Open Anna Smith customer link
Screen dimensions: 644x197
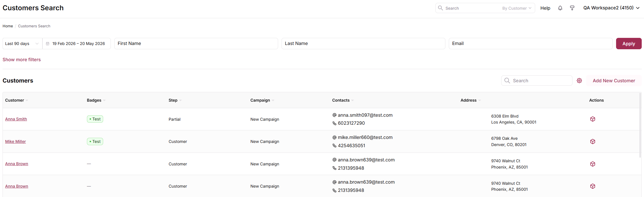coord(16,119)
